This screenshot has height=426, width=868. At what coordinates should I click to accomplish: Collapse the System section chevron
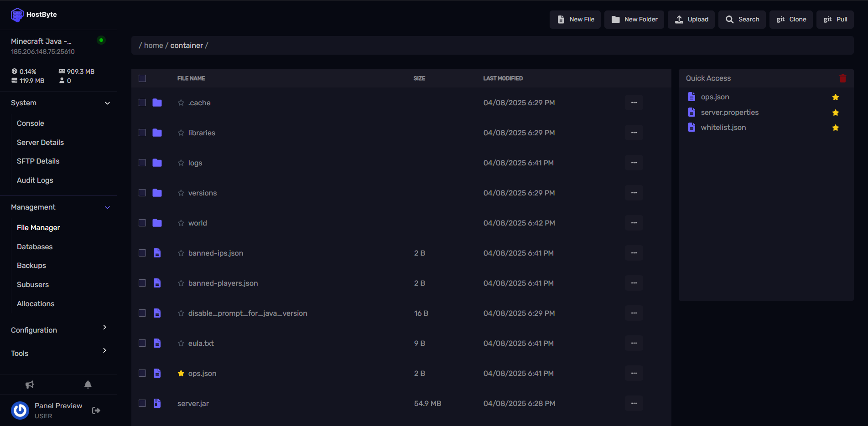[108, 103]
